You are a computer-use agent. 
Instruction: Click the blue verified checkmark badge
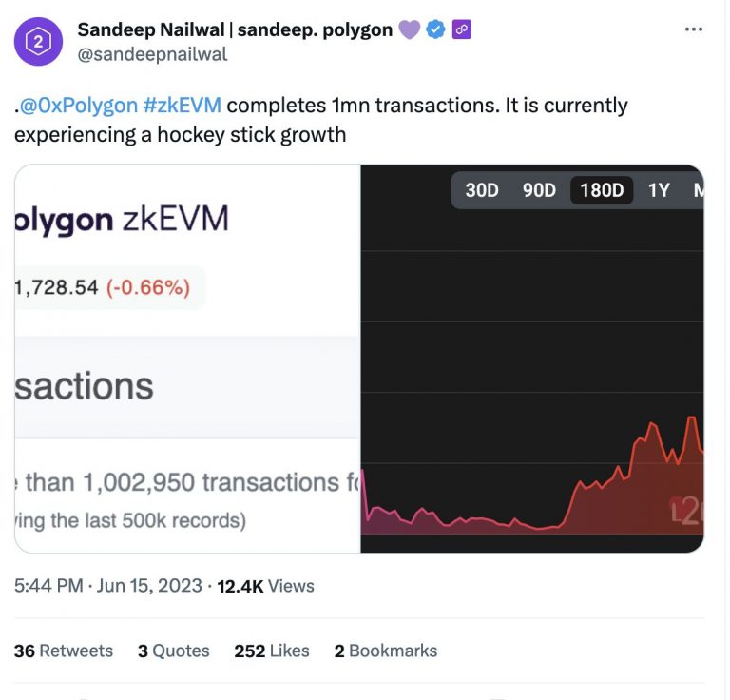(x=435, y=29)
